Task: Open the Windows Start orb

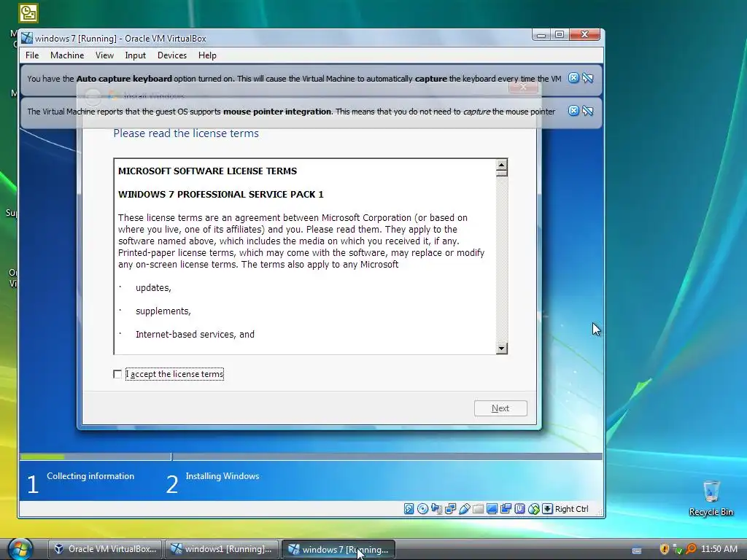Action: 20,548
